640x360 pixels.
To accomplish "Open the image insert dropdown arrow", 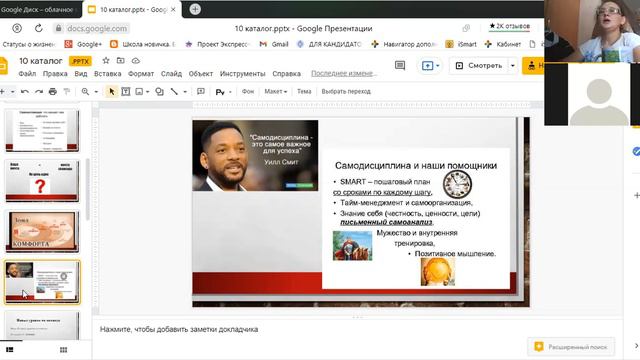I will pos(147,91).
